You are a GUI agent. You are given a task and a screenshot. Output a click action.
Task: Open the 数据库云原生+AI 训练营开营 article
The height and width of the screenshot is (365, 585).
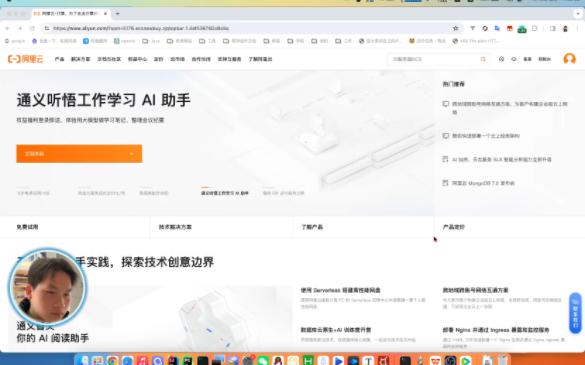[x=336, y=330]
